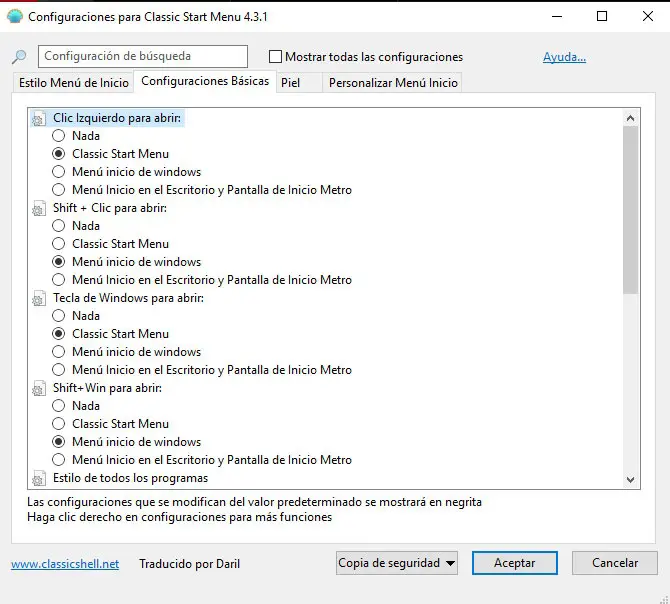Viewport: 670px width, 604px height.
Task: Switch to Estilo Menú de Inicio tab
Action: pyautogui.click(x=73, y=82)
